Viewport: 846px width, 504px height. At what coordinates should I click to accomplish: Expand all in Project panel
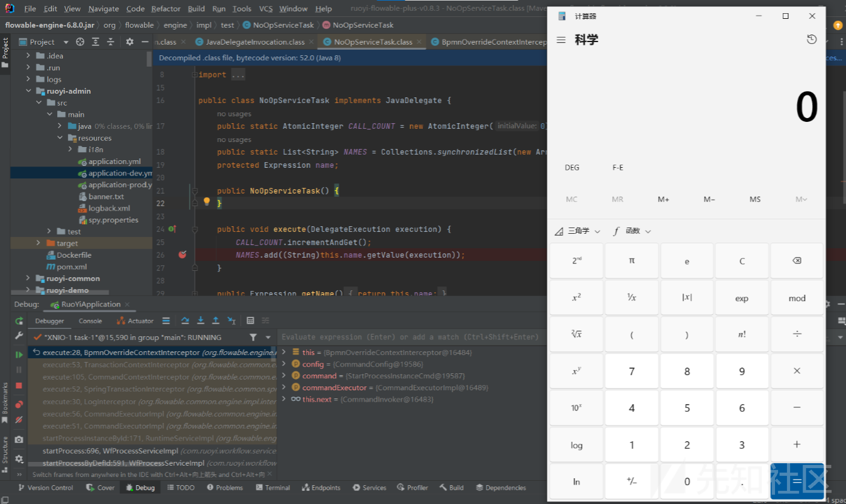[96, 42]
